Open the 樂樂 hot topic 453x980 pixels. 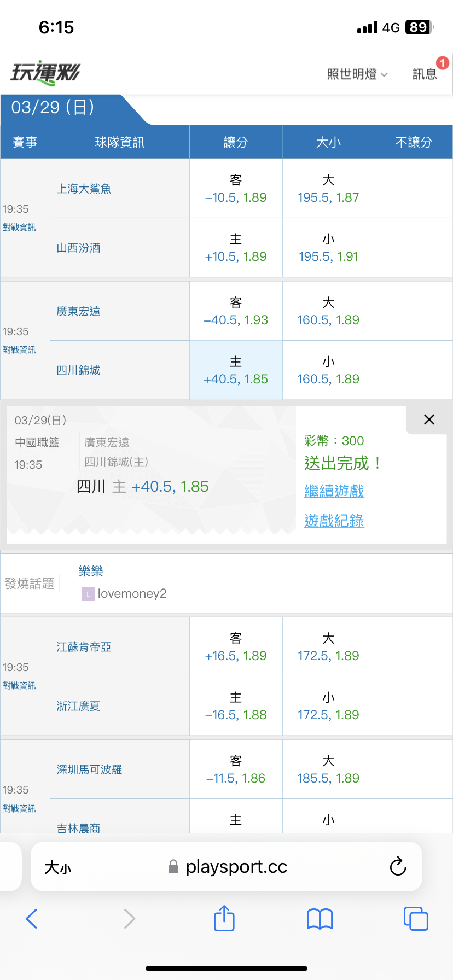point(91,571)
